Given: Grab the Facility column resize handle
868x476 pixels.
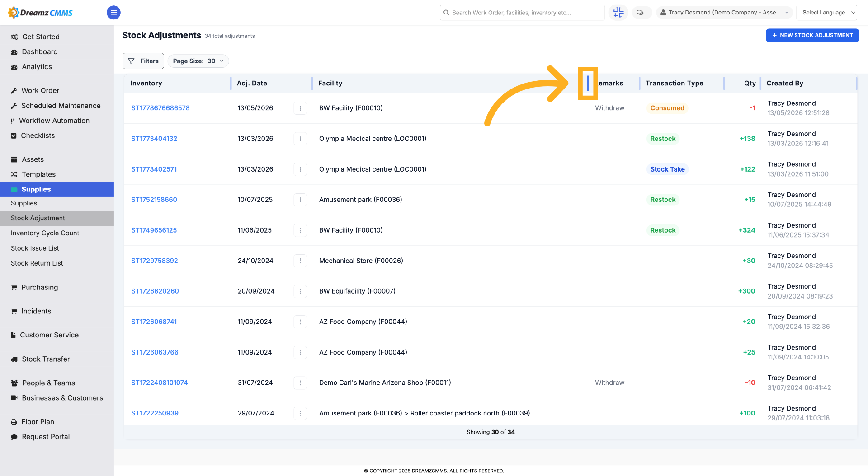Looking at the screenshot, I should click(588, 83).
